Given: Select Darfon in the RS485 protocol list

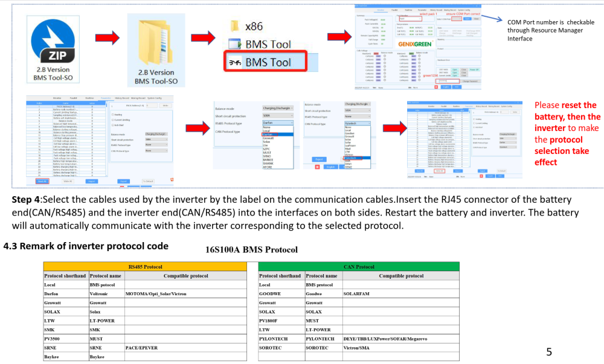Looking at the screenshot, I should [x=269, y=134].
